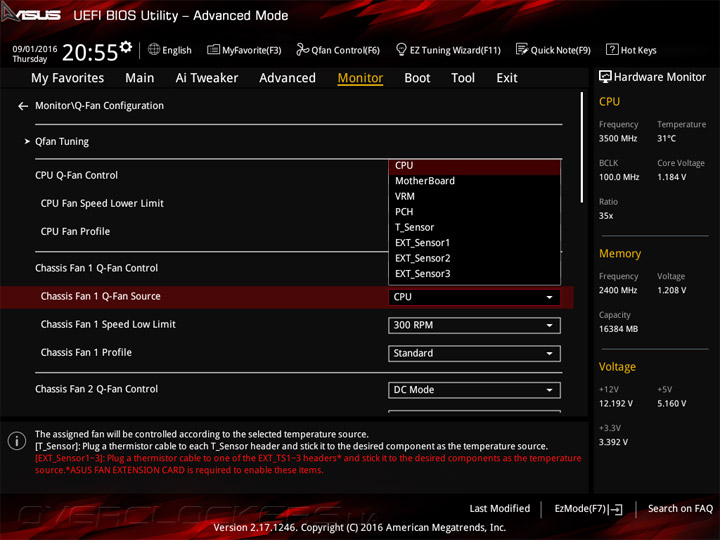The image size is (720, 540).
Task: Start EZ Tuning Wizard(F11)
Action: click(448, 50)
